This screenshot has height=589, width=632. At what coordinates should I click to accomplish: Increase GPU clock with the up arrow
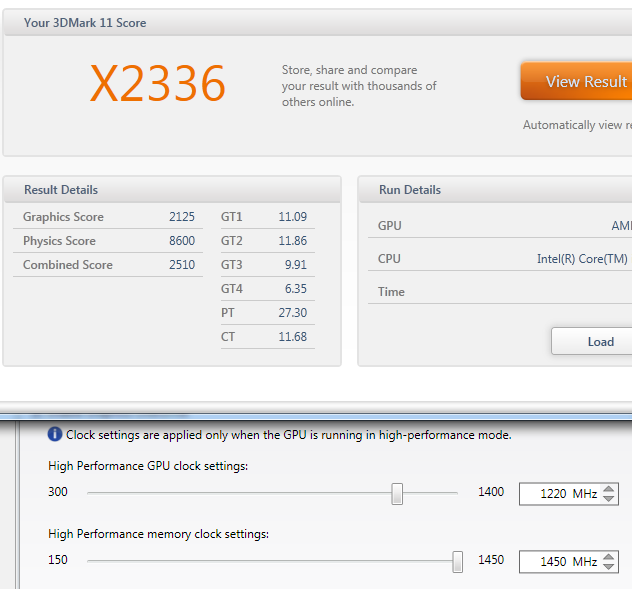(x=610, y=488)
